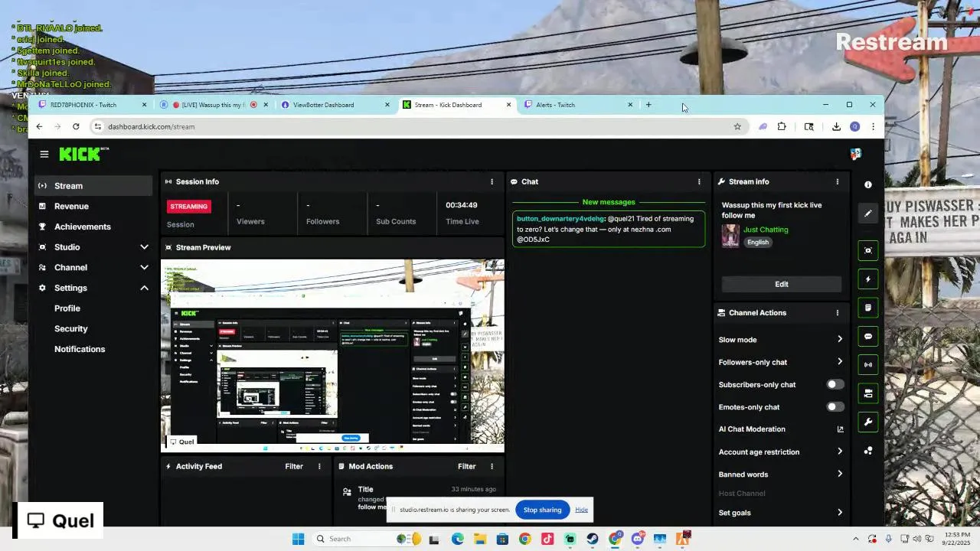Image resolution: width=980 pixels, height=551 pixels.
Task: Open a new browser tab
Action: tap(648, 105)
